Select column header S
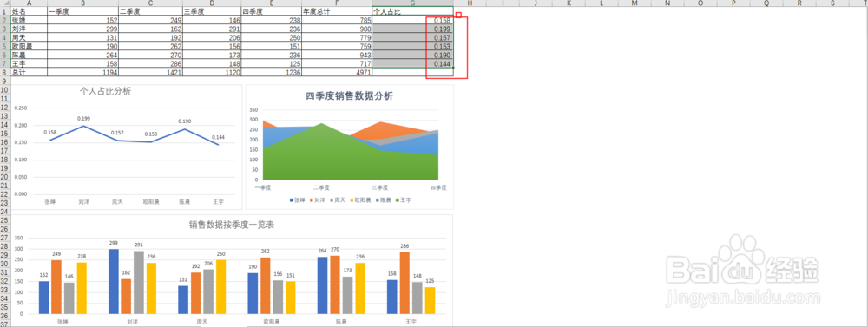 (833, 3)
